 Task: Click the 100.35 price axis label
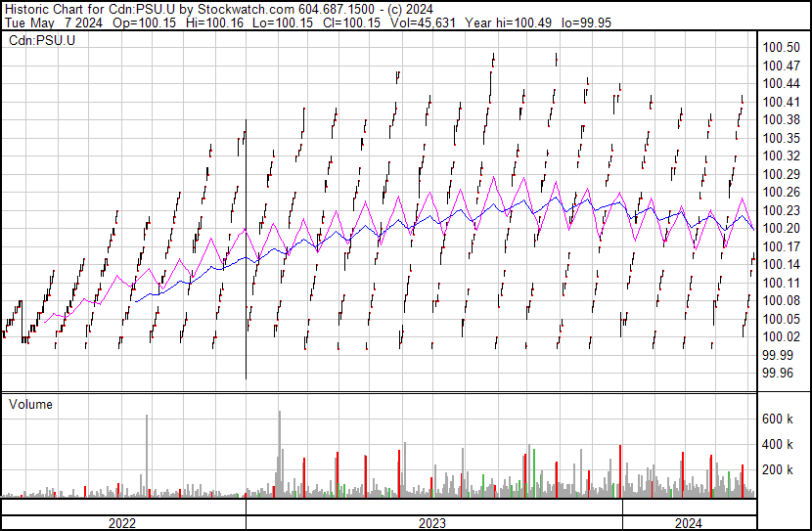pos(781,138)
